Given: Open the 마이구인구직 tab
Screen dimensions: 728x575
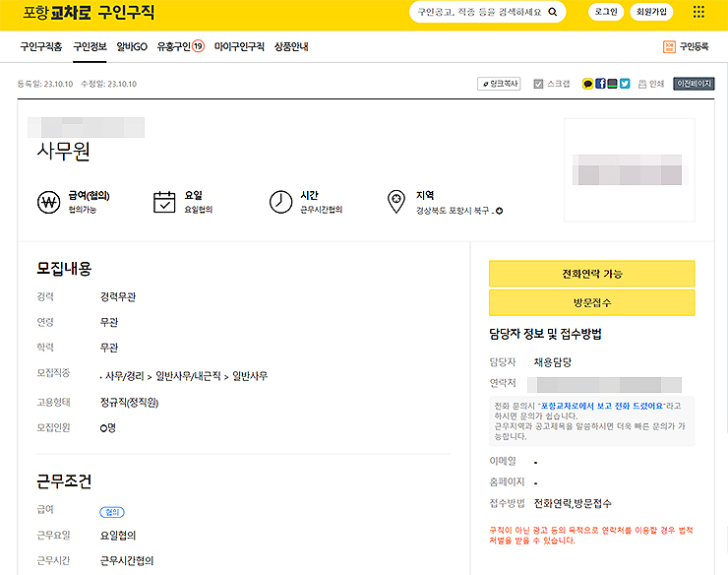Looking at the screenshot, I should pos(239,46).
